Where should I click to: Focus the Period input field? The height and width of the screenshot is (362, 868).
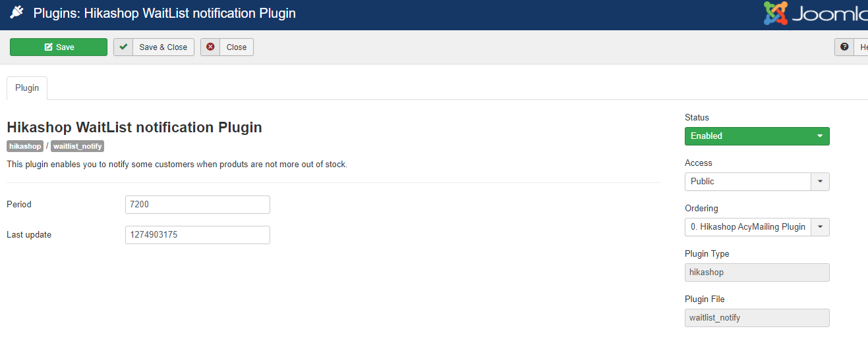pos(197,204)
